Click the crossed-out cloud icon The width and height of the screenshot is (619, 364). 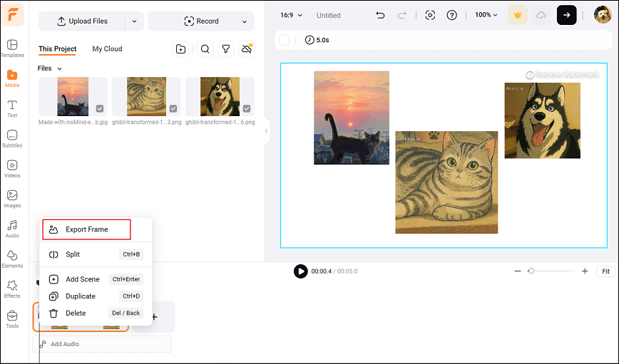(x=247, y=49)
